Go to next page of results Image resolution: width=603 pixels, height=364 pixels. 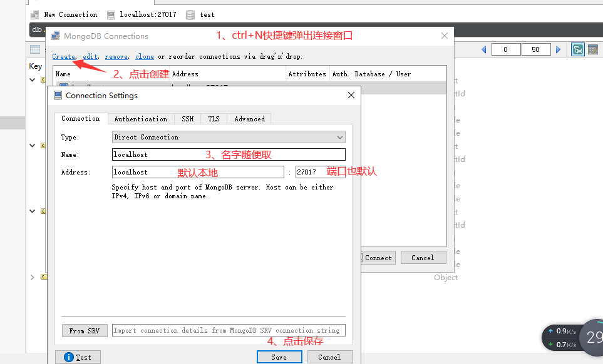[x=559, y=49]
